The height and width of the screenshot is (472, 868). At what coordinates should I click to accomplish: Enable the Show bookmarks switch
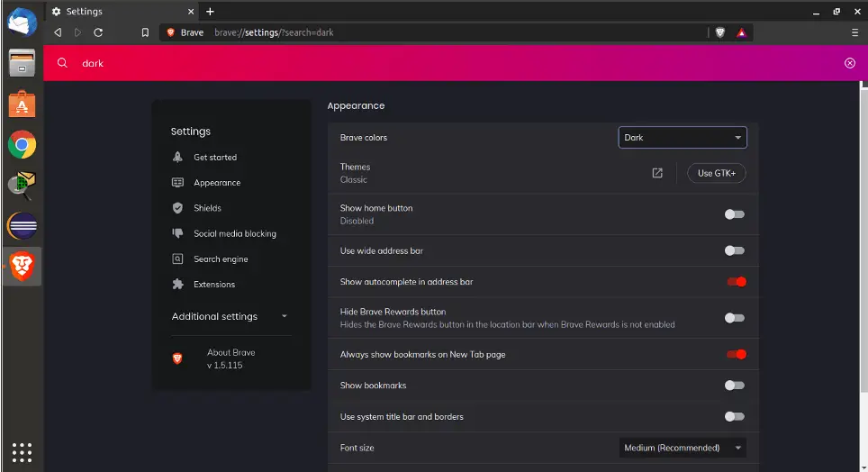735,386
